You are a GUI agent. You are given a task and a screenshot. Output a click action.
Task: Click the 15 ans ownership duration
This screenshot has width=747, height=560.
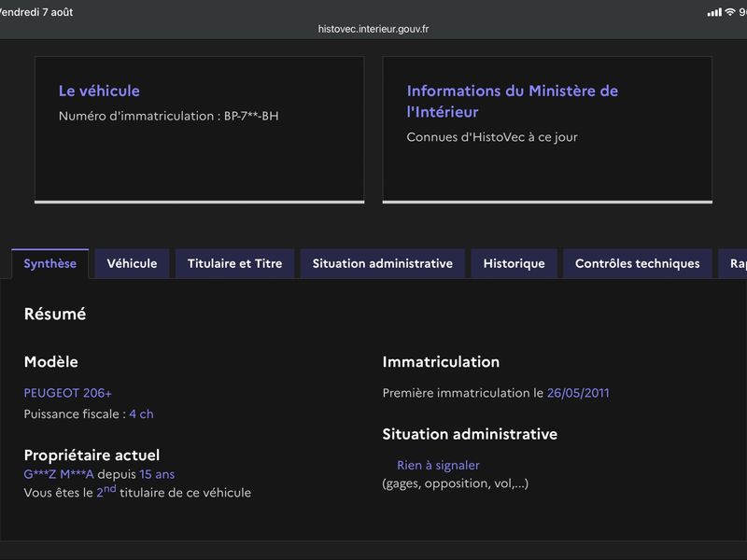click(x=157, y=474)
